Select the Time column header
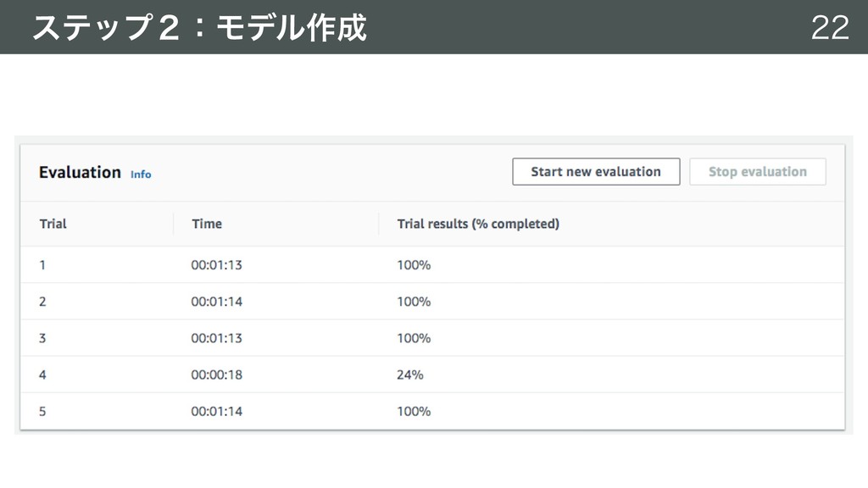This screenshot has width=868, height=488. (207, 224)
